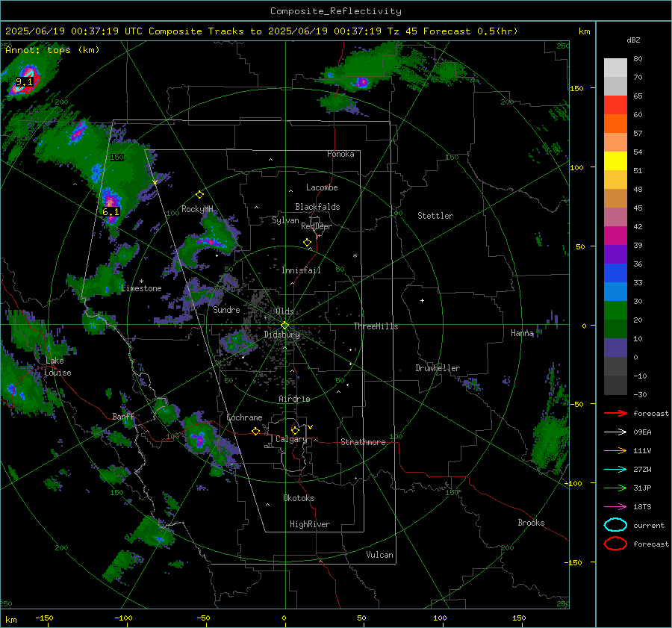The width and height of the screenshot is (672, 628).
Task: Select the radar center diamond at Didsbury
Action: point(285,326)
